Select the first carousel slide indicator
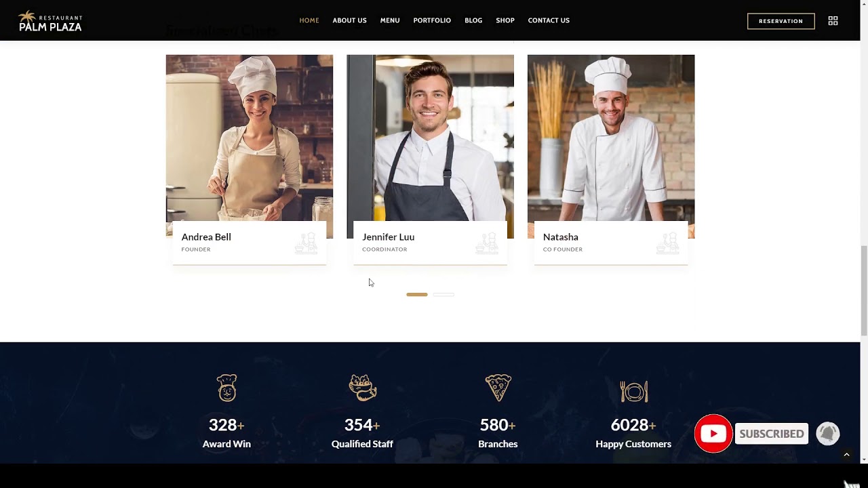The width and height of the screenshot is (868, 488). pos(417,295)
